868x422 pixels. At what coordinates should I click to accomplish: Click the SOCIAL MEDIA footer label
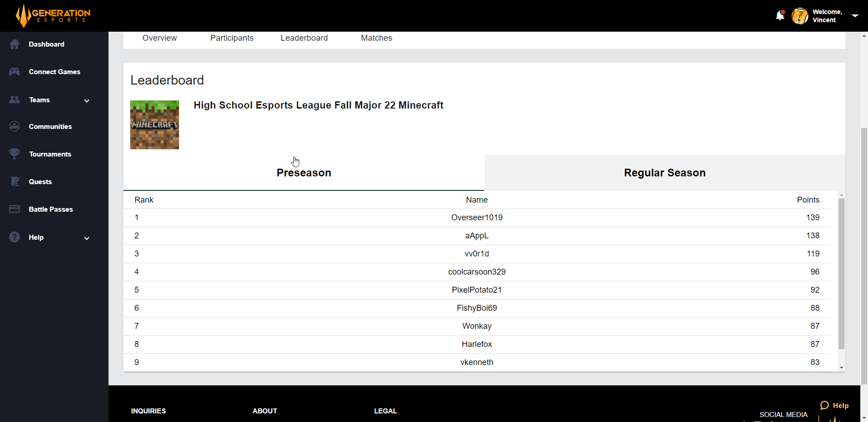pos(783,415)
